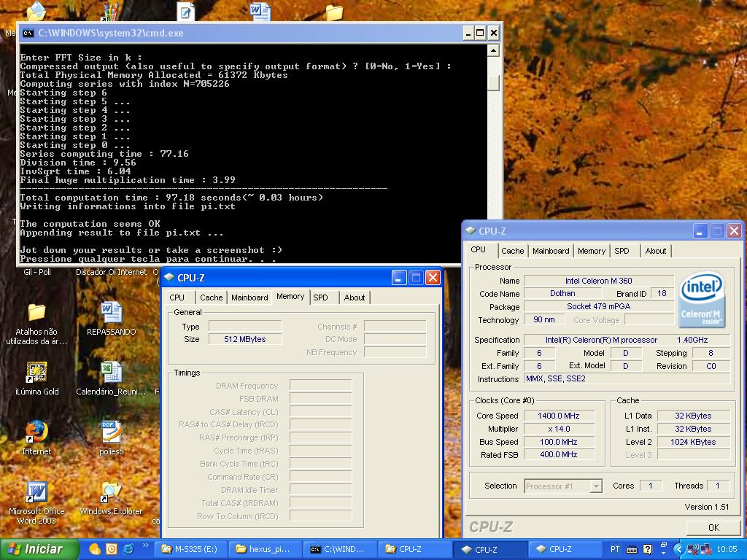Switch to hexus_pi folder taskbar button

(264, 549)
